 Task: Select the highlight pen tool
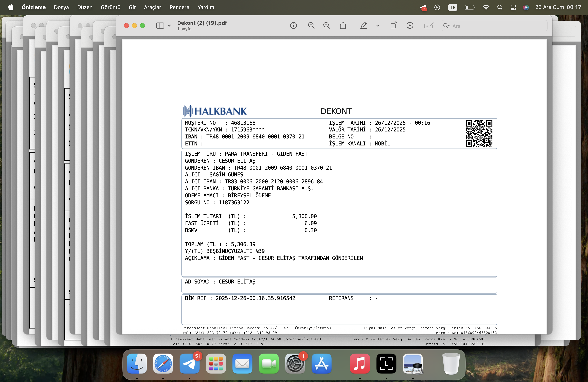coord(363,25)
